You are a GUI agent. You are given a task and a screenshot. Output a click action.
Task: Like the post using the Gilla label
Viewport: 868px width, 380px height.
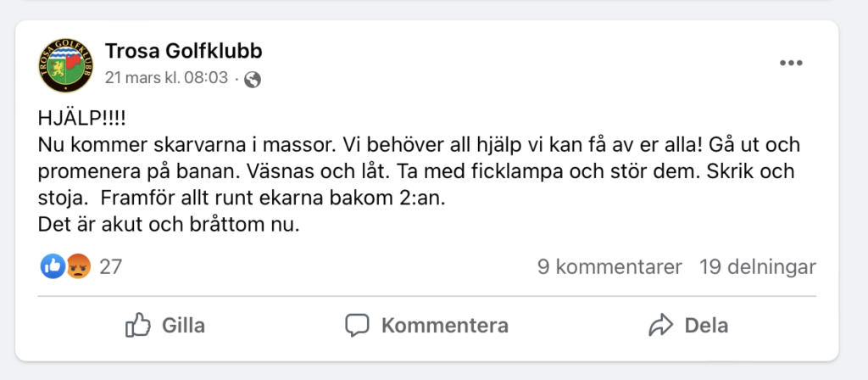click(x=183, y=325)
